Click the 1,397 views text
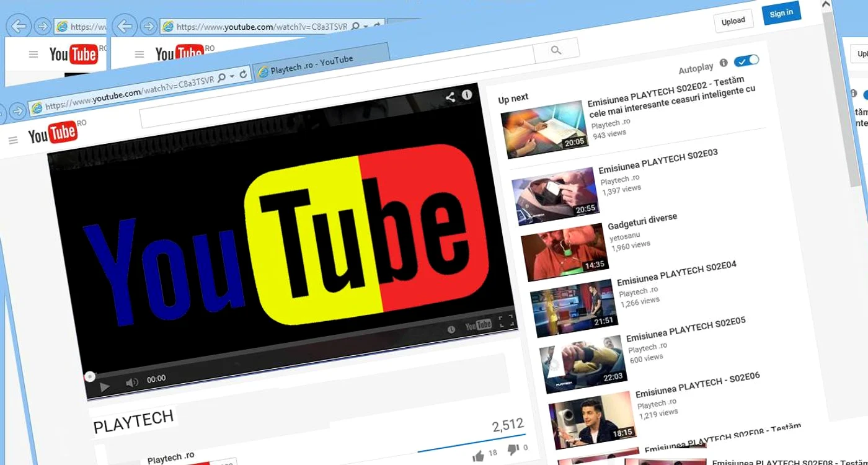Screen dimensions: 868x465 click(622, 190)
